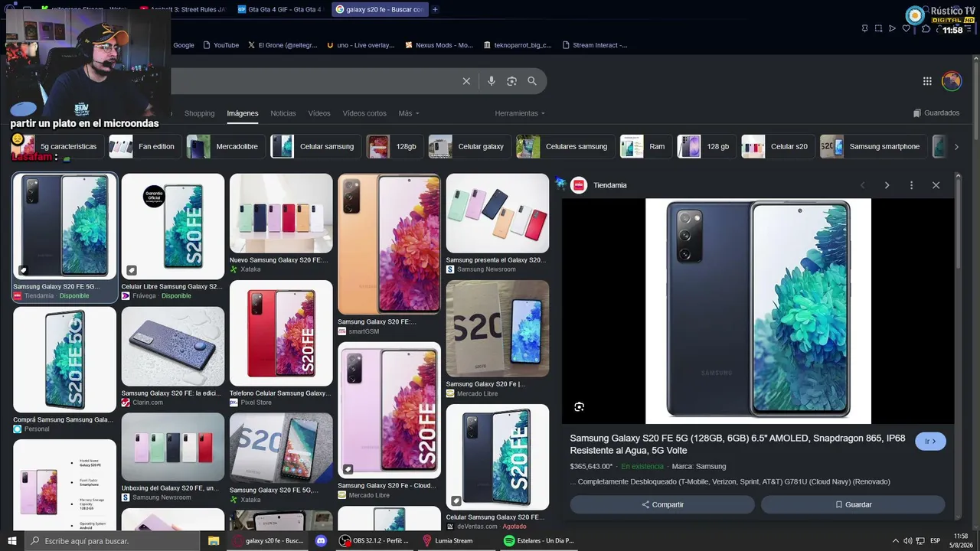Open the Google account profile picture
Viewport: 980px width, 551px height.
[x=952, y=81]
